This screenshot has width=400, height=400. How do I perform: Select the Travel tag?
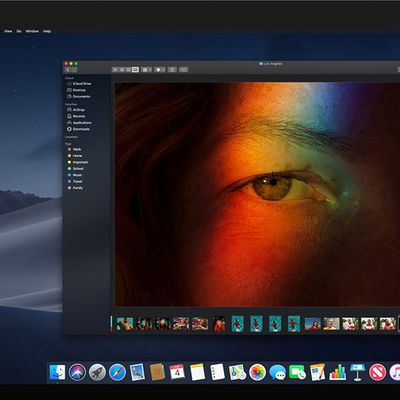tap(75, 181)
